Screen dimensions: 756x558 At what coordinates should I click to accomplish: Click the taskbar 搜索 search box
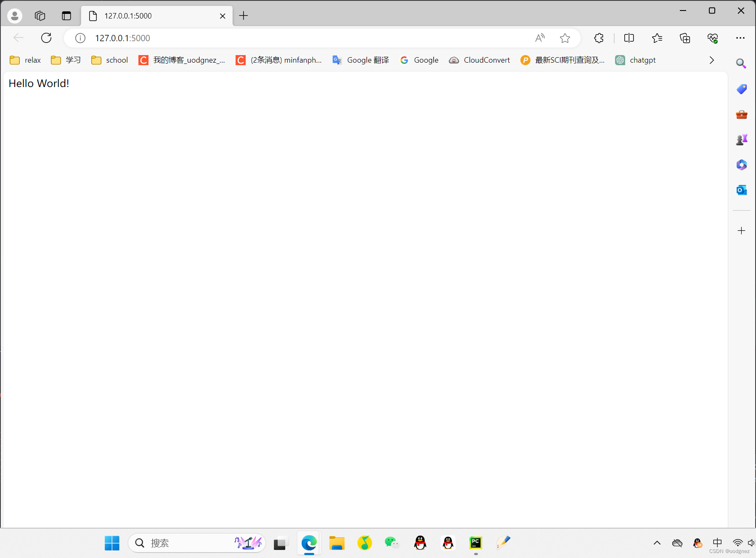pyautogui.click(x=197, y=543)
